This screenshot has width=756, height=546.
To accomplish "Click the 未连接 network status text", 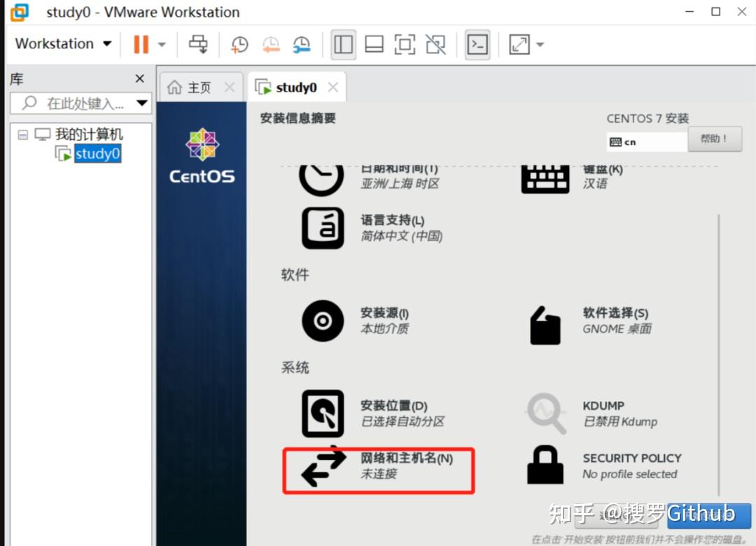I will point(379,474).
